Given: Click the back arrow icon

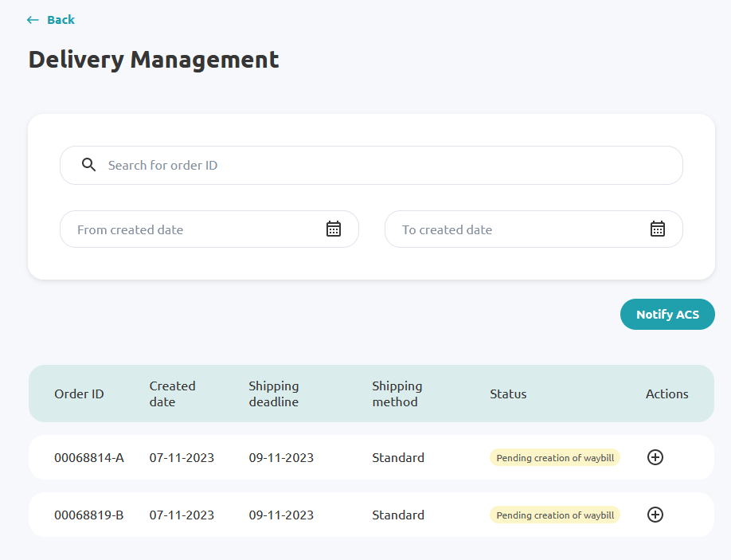Looking at the screenshot, I should [x=33, y=20].
